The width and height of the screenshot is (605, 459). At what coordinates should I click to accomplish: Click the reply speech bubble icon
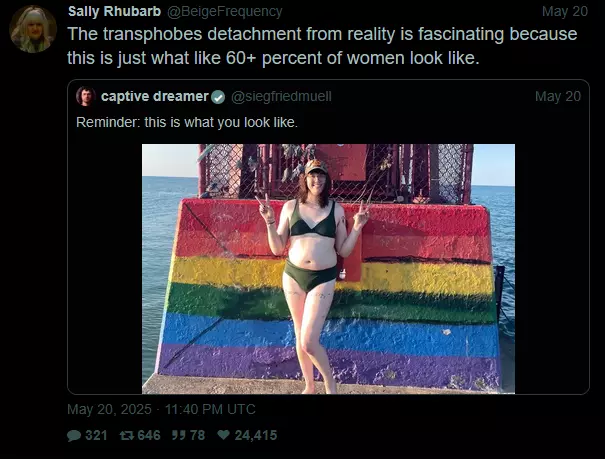[x=74, y=435]
